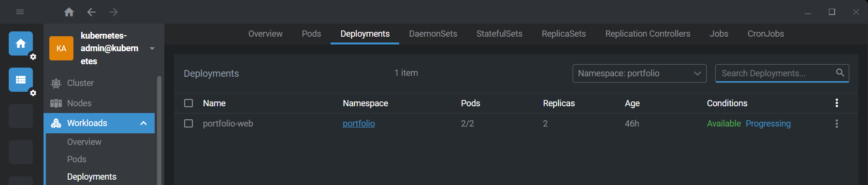Open the catalog home hotbar icon

point(21,43)
